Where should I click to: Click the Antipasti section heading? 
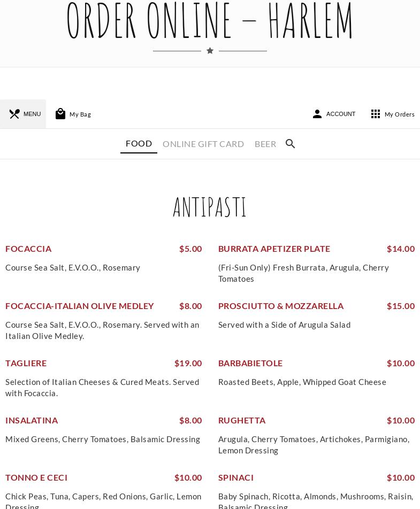point(210,207)
